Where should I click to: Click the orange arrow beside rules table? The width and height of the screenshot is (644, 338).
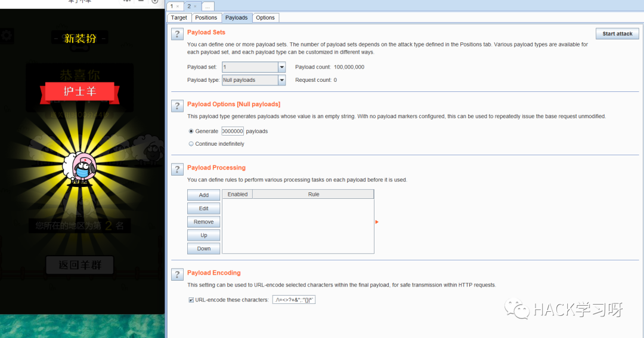[377, 222]
